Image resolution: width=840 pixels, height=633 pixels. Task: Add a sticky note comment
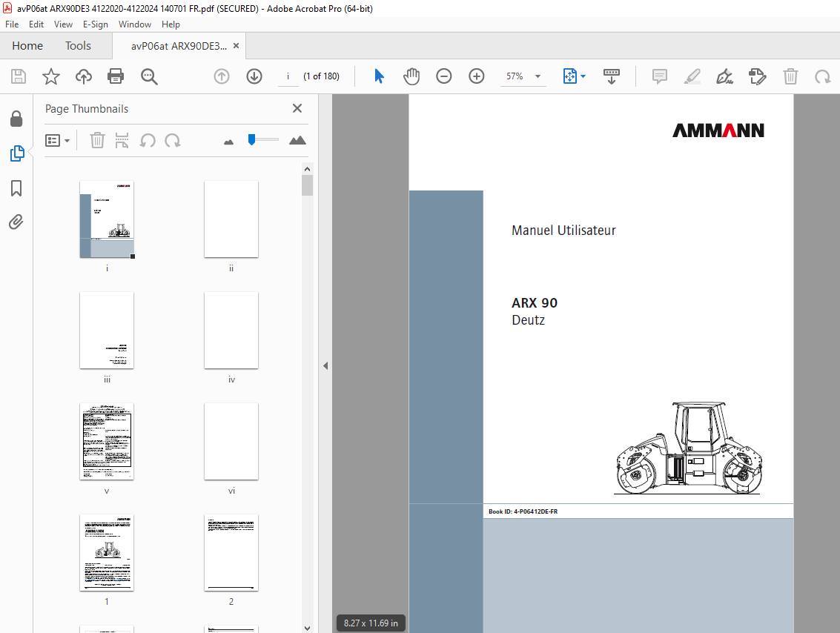[659, 76]
